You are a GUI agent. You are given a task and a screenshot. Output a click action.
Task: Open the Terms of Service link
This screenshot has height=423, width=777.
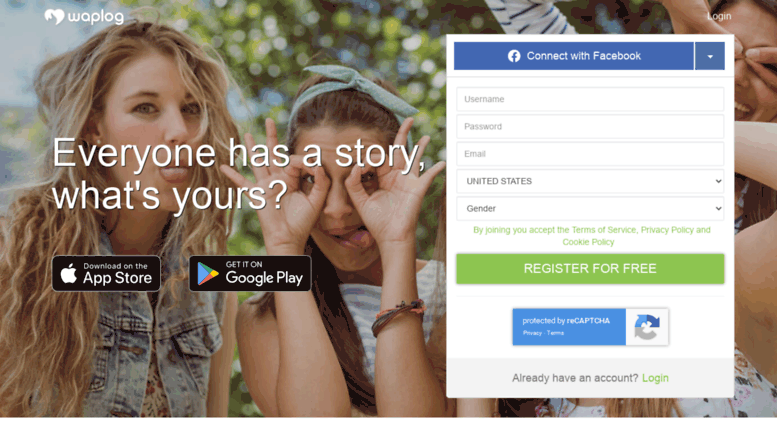click(x=603, y=230)
